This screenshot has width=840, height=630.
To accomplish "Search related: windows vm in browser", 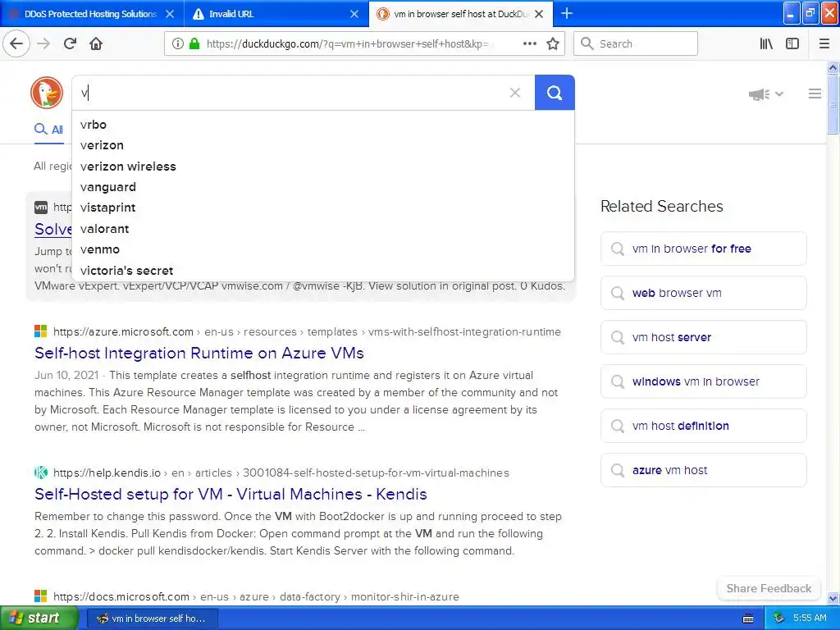I will [x=703, y=381].
